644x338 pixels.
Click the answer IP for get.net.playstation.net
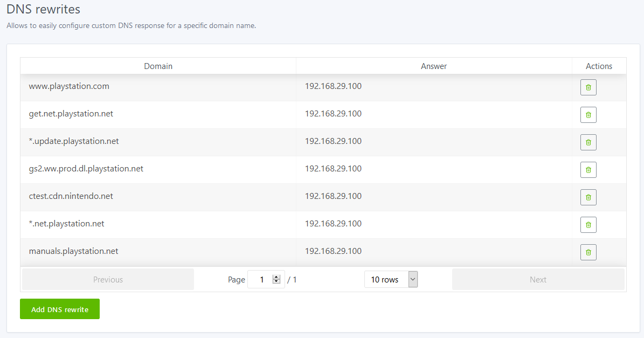(x=333, y=114)
